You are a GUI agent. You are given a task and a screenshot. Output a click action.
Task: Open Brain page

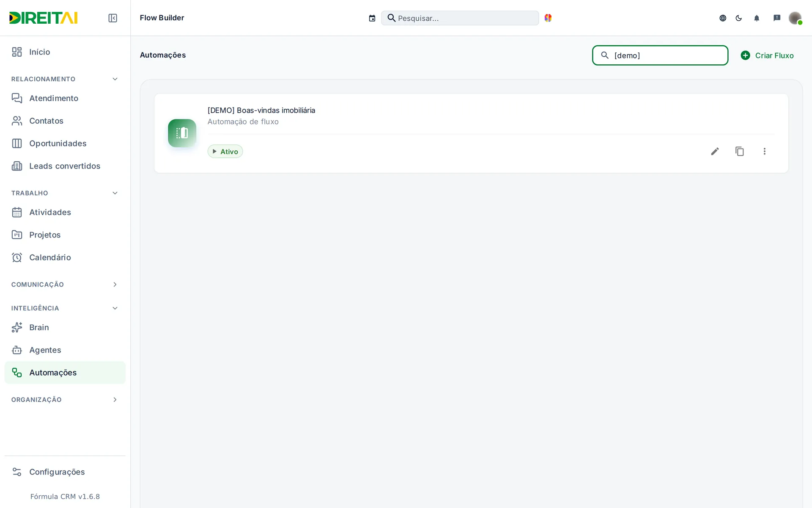click(65, 327)
